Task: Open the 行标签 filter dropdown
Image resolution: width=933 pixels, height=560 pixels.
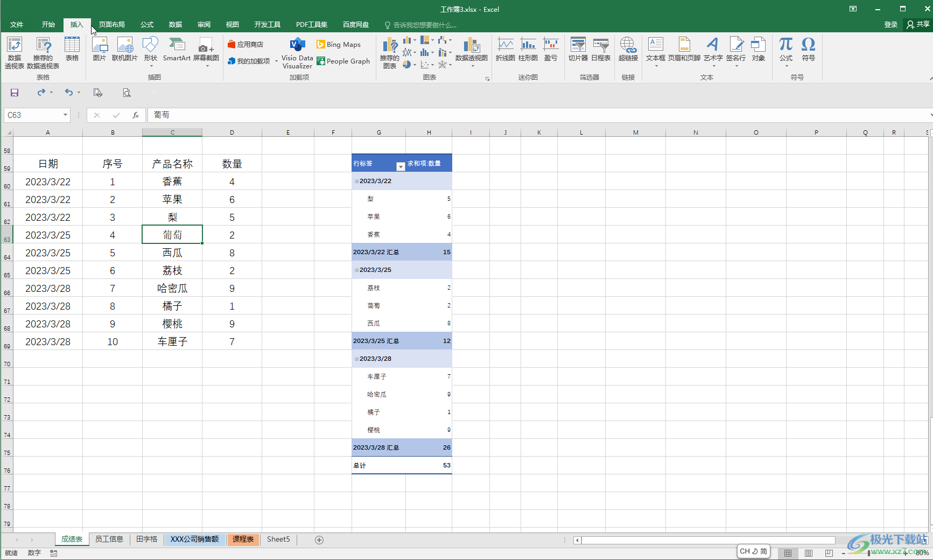Action: pos(401,166)
